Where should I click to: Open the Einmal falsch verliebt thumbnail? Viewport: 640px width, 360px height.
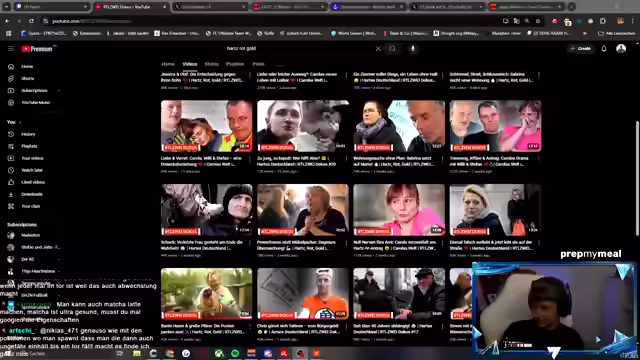pyautogui.click(x=496, y=210)
